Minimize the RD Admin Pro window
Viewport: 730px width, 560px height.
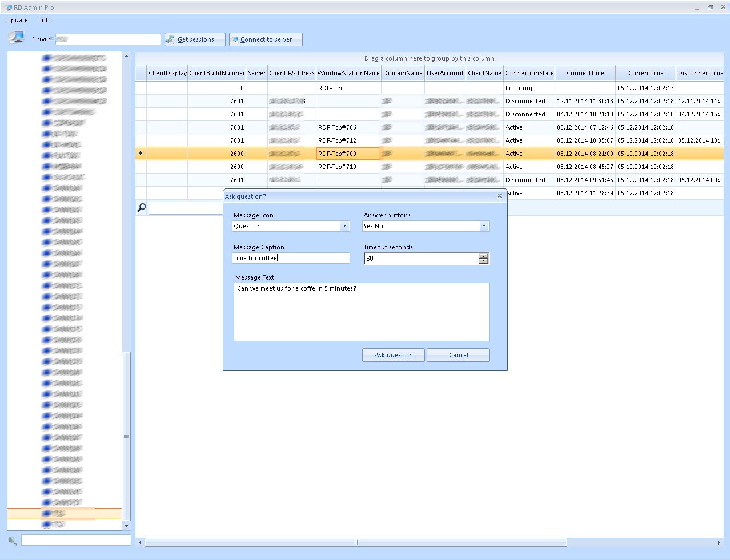coord(697,7)
